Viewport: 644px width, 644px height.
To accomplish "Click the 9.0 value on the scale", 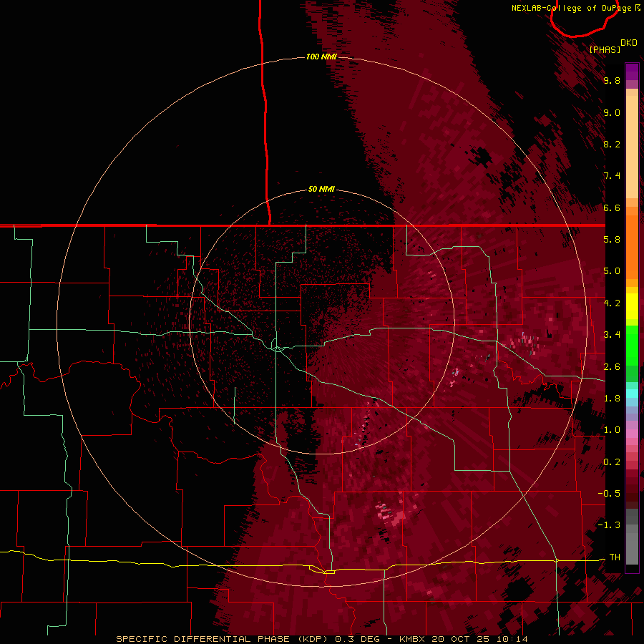I will click(x=612, y=112).
